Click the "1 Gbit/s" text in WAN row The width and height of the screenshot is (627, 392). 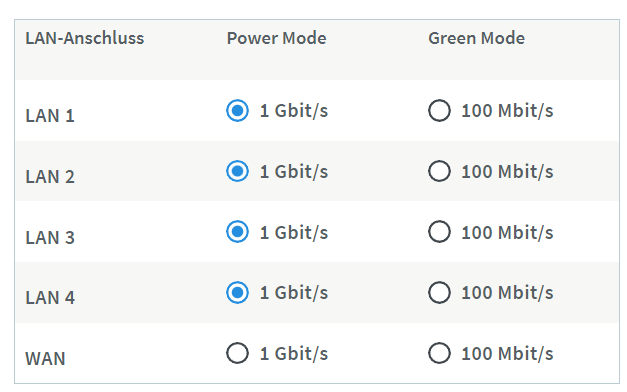pos(294,354)
